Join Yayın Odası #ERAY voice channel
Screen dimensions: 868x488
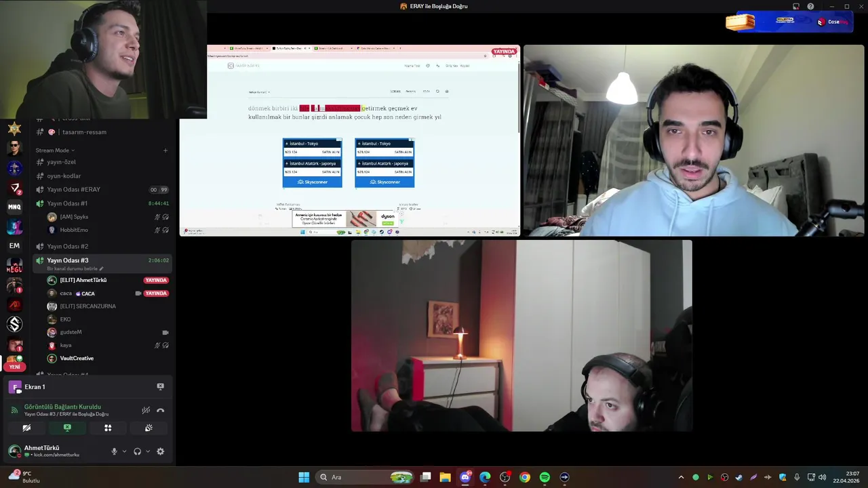pos(102,190)
